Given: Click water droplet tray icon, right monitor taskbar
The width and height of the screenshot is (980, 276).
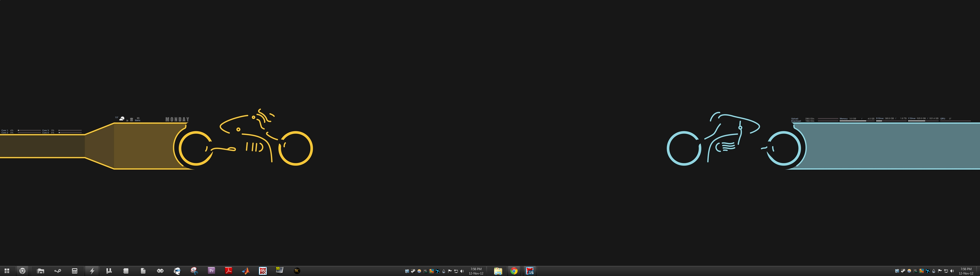Looking at the screenshot, I should click(934, 271).
